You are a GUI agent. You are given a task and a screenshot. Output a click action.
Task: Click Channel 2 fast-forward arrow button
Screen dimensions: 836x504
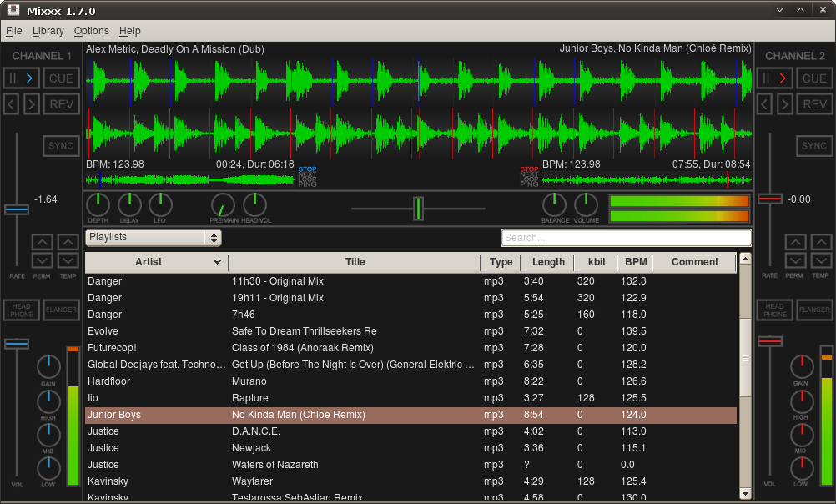click(784, 104)
